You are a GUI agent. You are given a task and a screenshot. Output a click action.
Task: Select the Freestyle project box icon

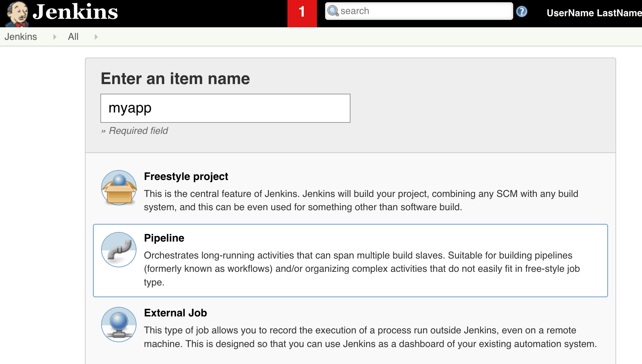[x=119, y=188]
